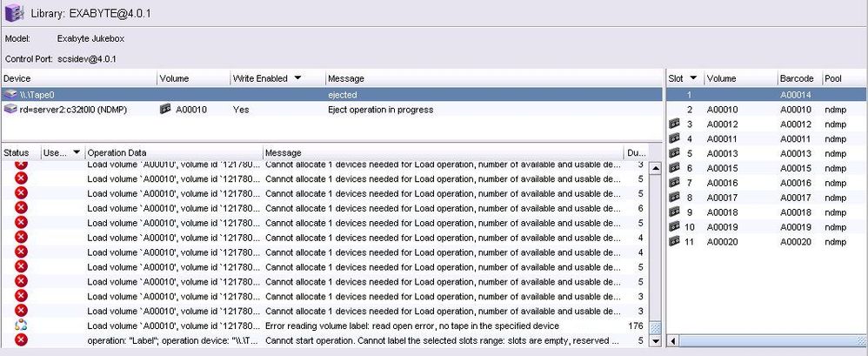Click tape icon for slot 3
The width and height of the screenshot is (868, 356).
tap(674, 124)
